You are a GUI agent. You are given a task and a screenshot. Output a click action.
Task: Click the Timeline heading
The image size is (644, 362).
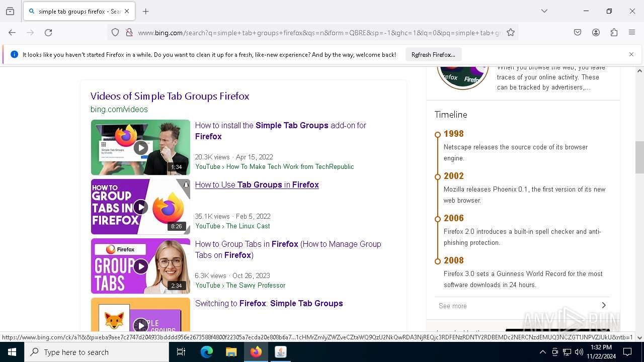[x=451, y=115]
